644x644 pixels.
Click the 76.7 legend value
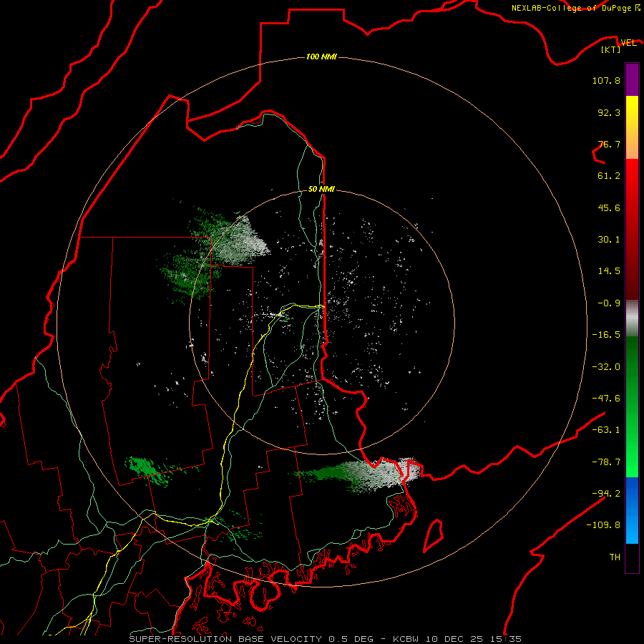(x=609, y=144)
